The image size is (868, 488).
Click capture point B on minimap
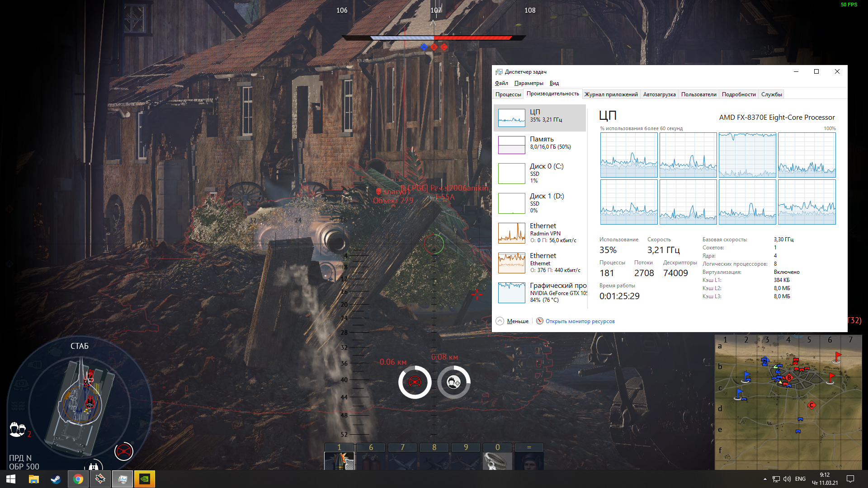click(x=789, y=377)
